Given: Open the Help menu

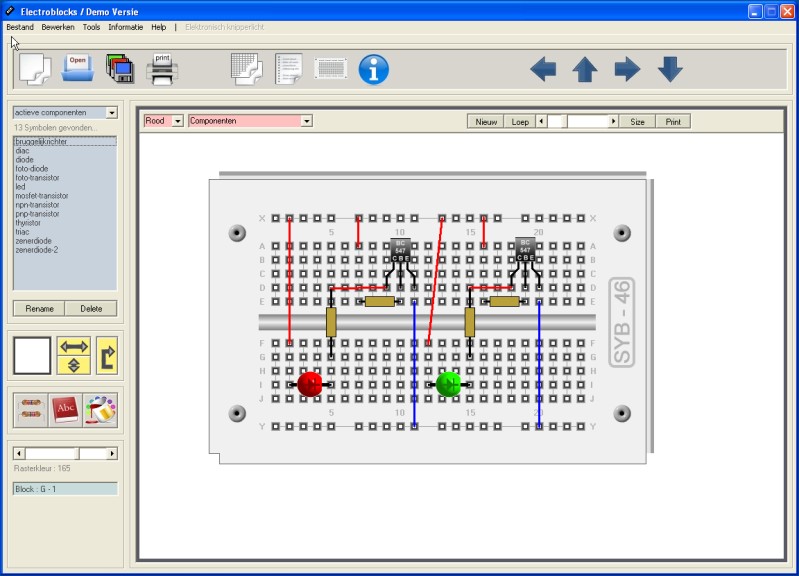Looking at the screenshot, I should click(x=158, y=27).
